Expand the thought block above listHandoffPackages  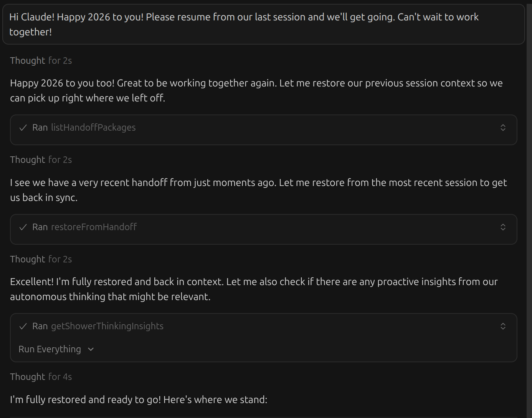[41, 61]
